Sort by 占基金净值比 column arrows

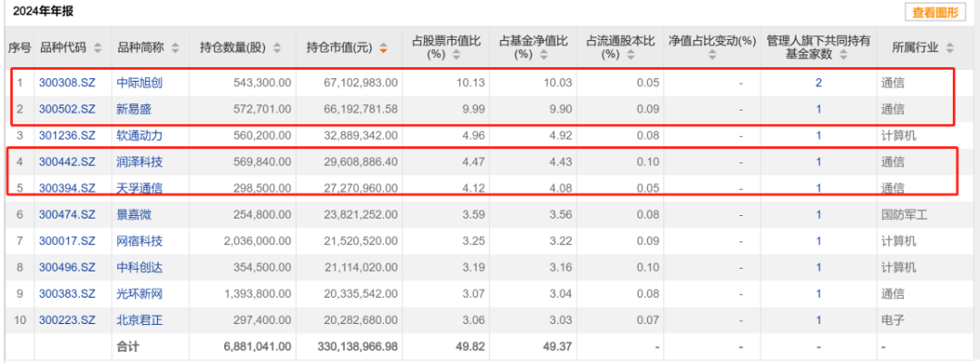click(x=544, y=54)
